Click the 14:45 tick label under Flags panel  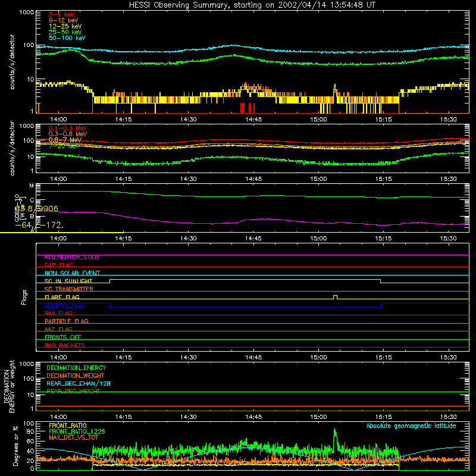(x=253, y=358)
